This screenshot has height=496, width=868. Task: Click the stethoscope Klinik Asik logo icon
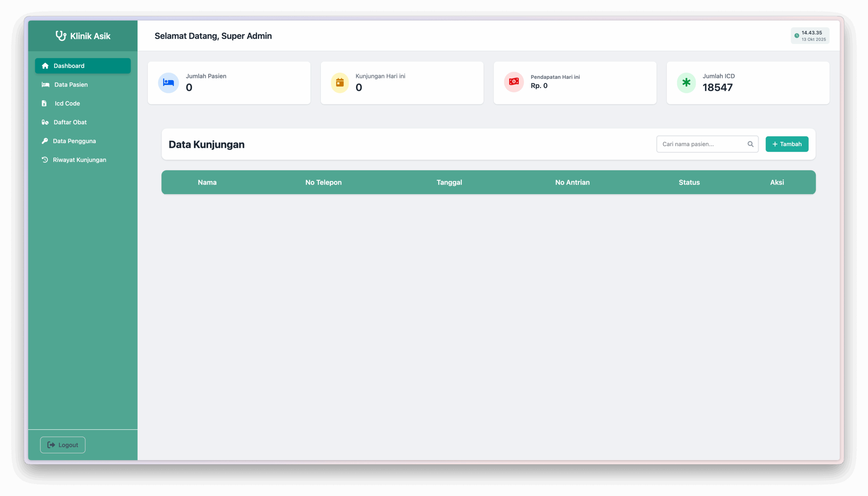[x=61, y=36]
